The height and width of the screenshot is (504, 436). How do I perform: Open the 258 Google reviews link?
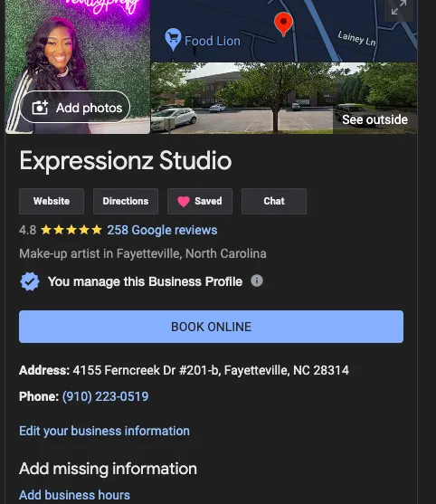pyautogui.click(x=162, y=230)
